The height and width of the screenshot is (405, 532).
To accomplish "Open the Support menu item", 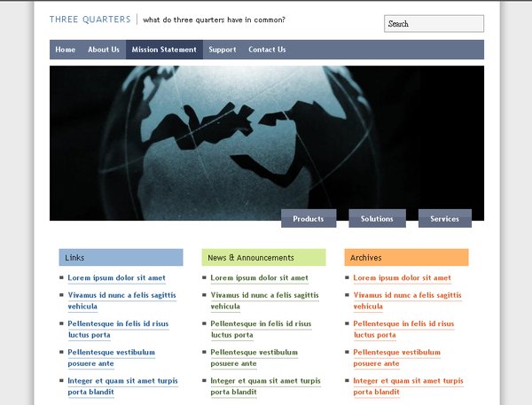I will point(223,50).
